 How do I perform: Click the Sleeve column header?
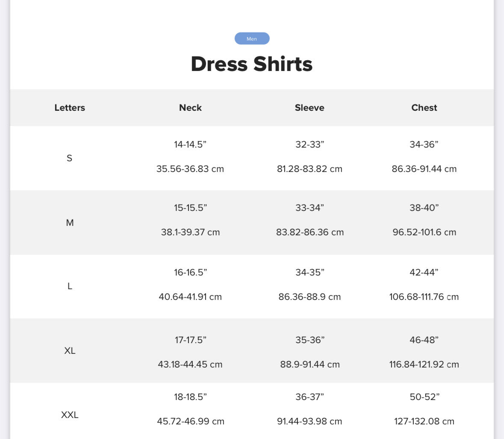309,108
